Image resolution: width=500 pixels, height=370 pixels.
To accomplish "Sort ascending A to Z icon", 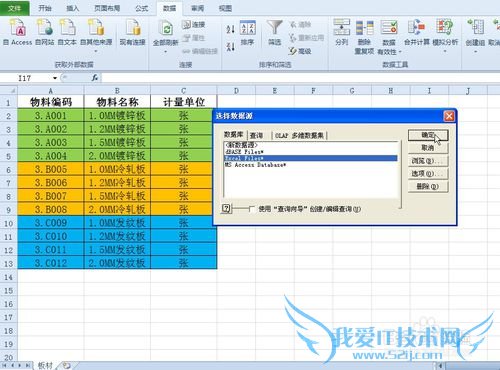I will (x=230, y=29).
